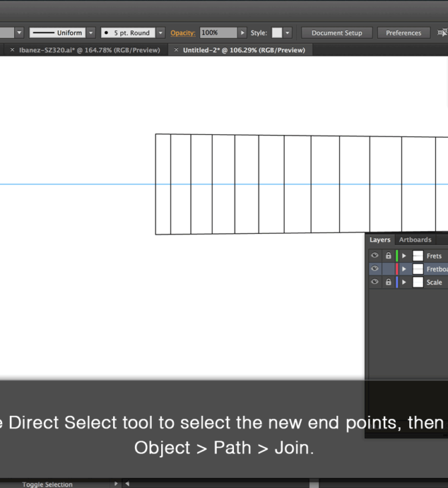Click the align-to icon right of Preferences
This screenshot has width=448, height=488.
(441, 33)
